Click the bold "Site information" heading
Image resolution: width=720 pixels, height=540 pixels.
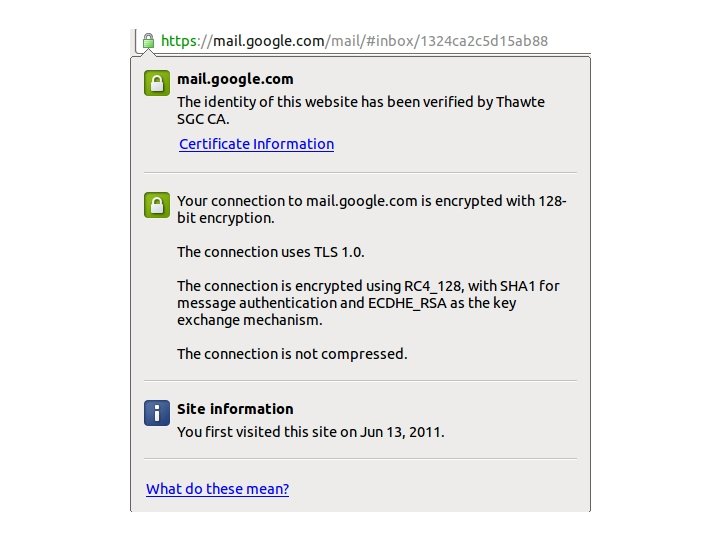(235, 409)
